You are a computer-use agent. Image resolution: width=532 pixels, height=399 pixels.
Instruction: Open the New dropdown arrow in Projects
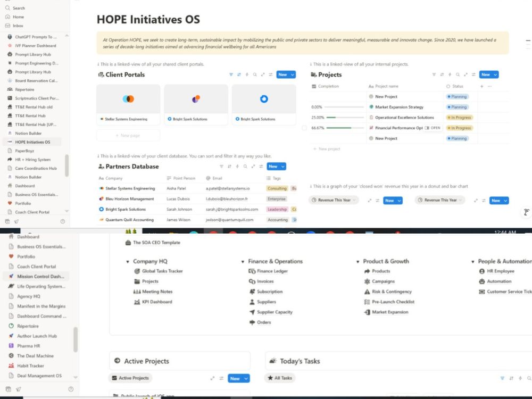(495, 74)
